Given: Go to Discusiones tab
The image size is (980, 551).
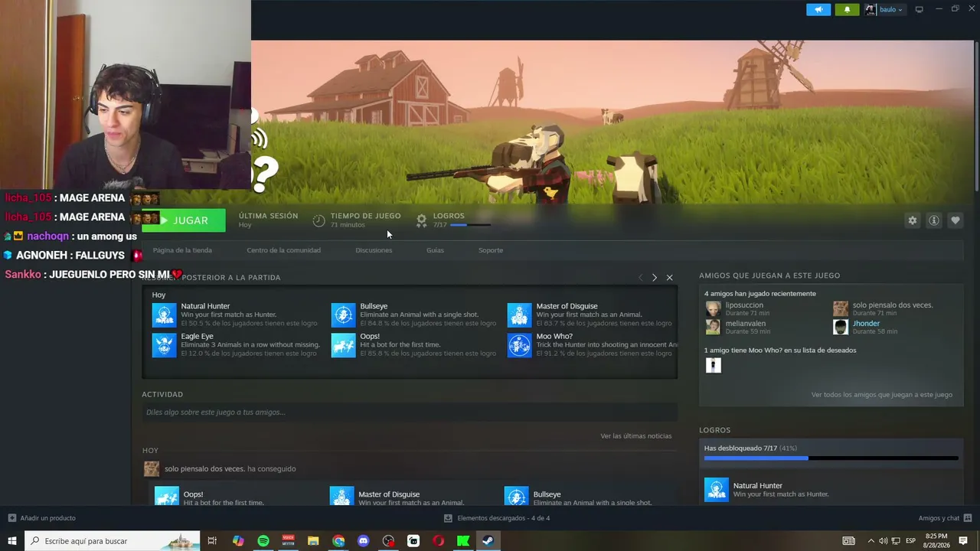Looking at the screenshot, I should point(374,250).
